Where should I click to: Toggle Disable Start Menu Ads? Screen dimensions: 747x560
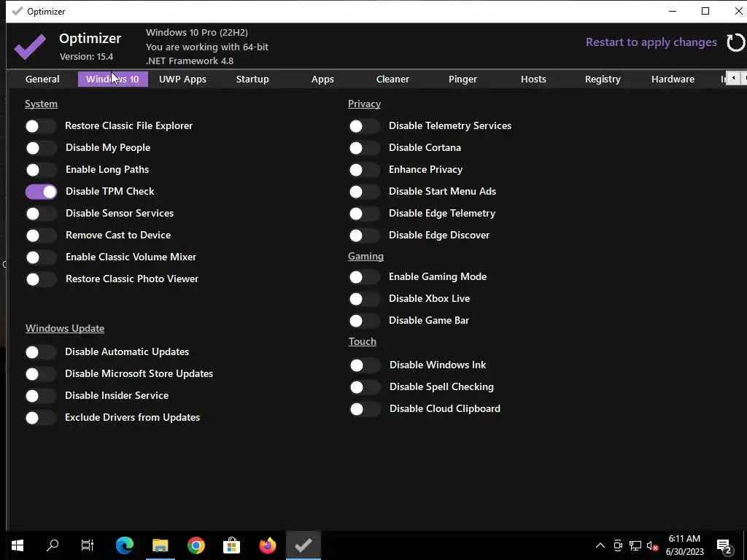click(365, 192)
